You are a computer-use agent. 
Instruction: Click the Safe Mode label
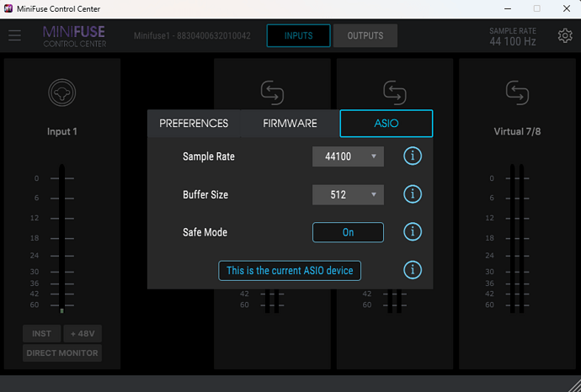[x=205, y=232]
